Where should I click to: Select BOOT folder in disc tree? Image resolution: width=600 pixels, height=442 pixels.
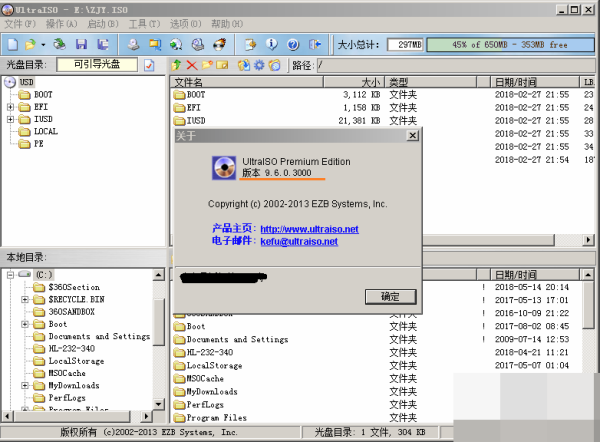(43, 95)
